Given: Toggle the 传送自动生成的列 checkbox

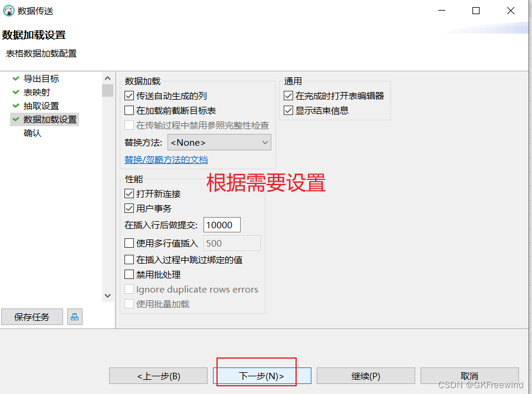Looking at the screenshot, I should (130, 96).
